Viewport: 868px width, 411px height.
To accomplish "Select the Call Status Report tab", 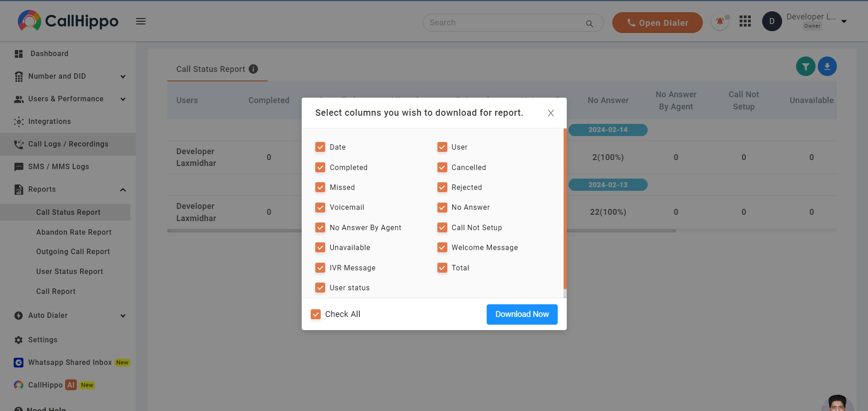I will pyautogui.click(x=217, y=69).
